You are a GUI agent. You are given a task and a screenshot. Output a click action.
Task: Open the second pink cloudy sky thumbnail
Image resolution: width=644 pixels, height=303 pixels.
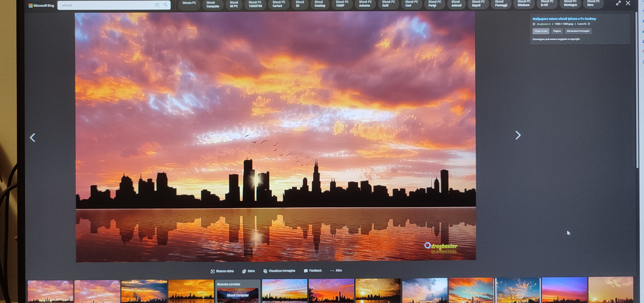97,291
